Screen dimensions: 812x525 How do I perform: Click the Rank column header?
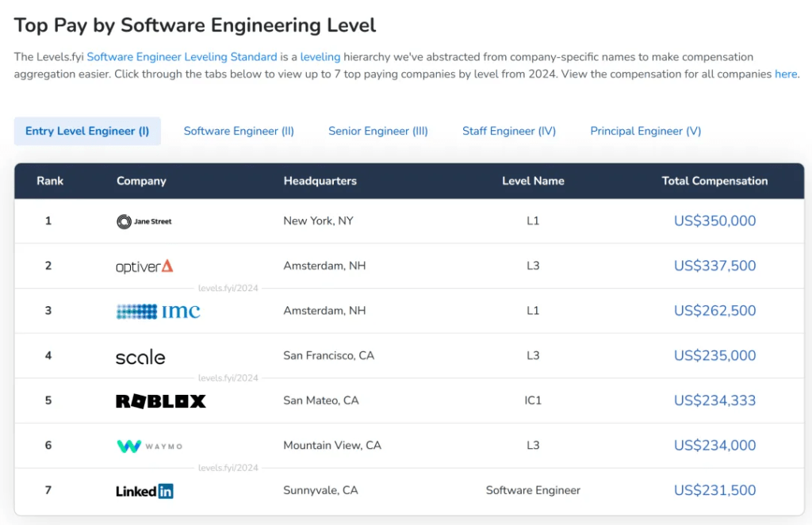(50, 181)
